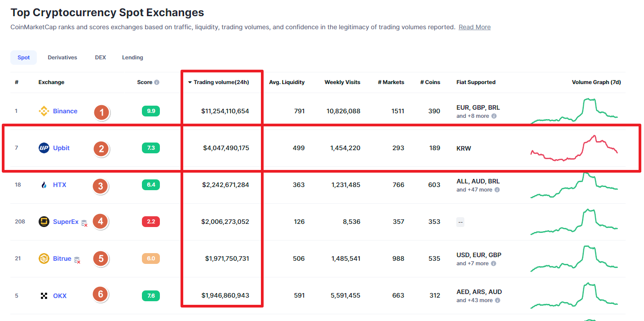Viewport: 644px width, 321px height.
Task: Click the SuperEx exchange logo icon
Action: coord(44,222)
